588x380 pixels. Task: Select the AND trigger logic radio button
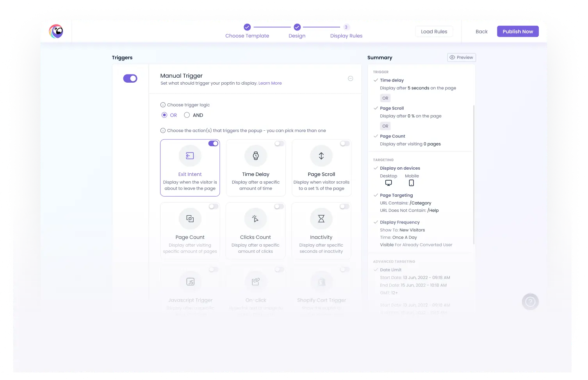tap(187, 115)
